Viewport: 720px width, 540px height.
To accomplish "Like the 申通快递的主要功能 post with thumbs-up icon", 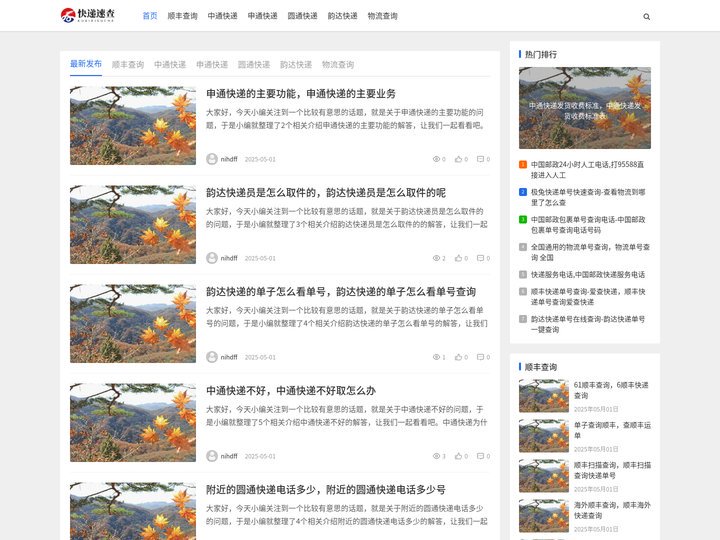I will click(x=458, y=159).
